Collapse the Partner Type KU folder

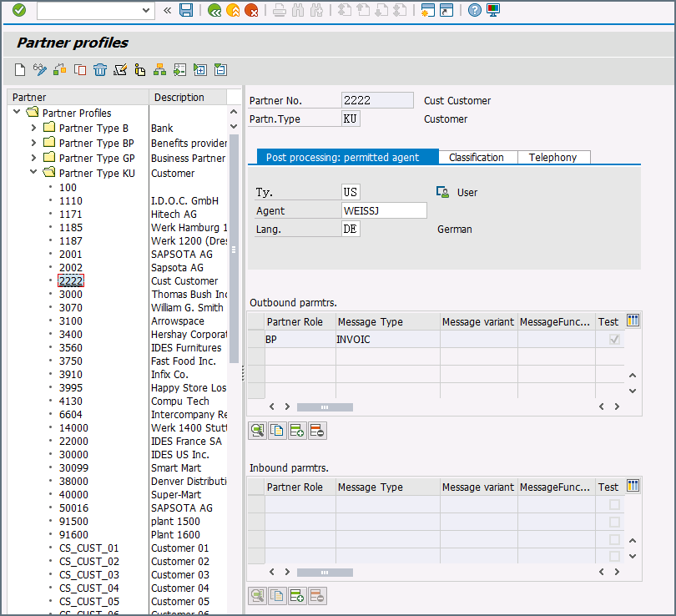pyautogui.click(x=33, y=173)
